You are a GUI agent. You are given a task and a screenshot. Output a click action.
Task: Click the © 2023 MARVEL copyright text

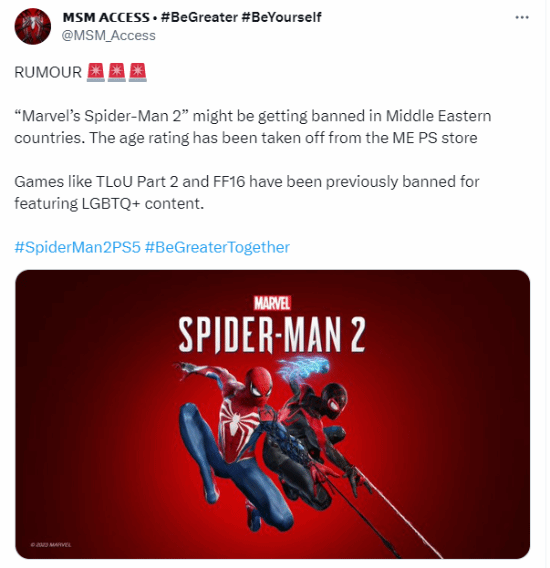click(51, 544)
